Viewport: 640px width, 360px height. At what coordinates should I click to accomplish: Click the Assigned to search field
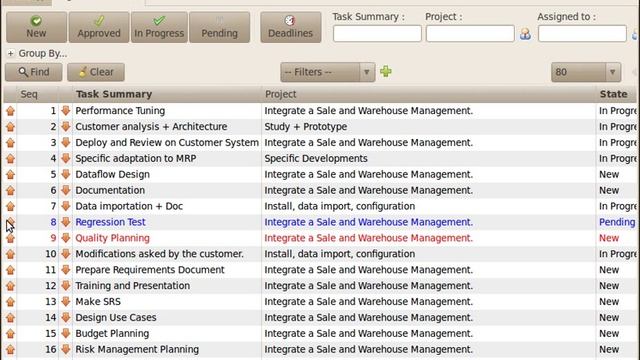582,33
